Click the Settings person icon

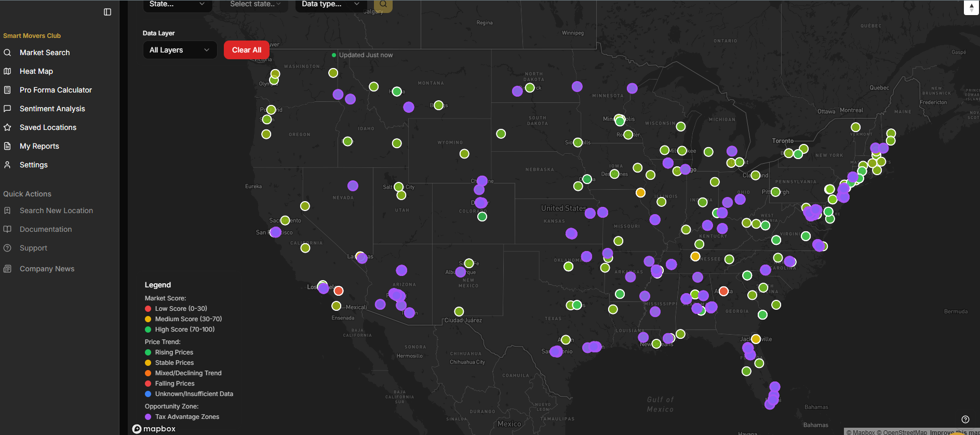pos(7,165)
